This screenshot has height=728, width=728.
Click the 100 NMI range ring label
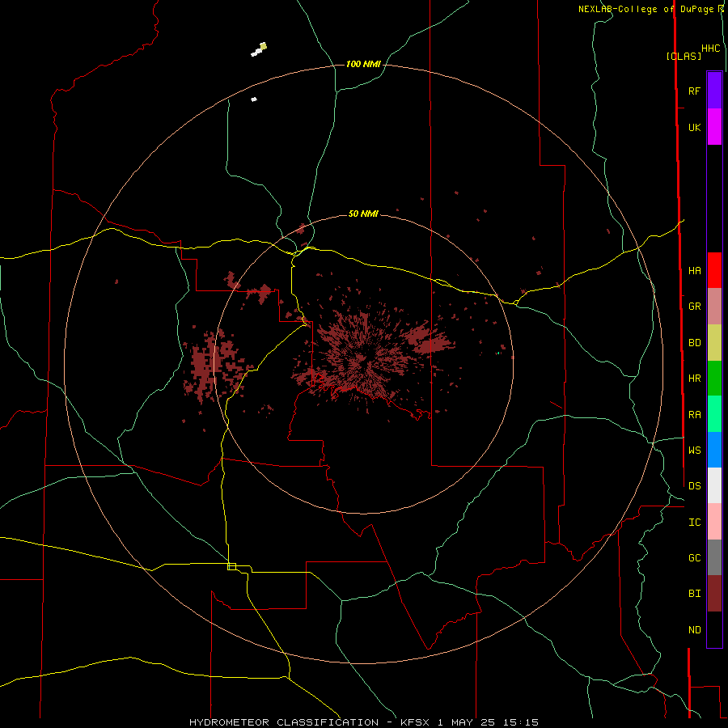[363, 64]
